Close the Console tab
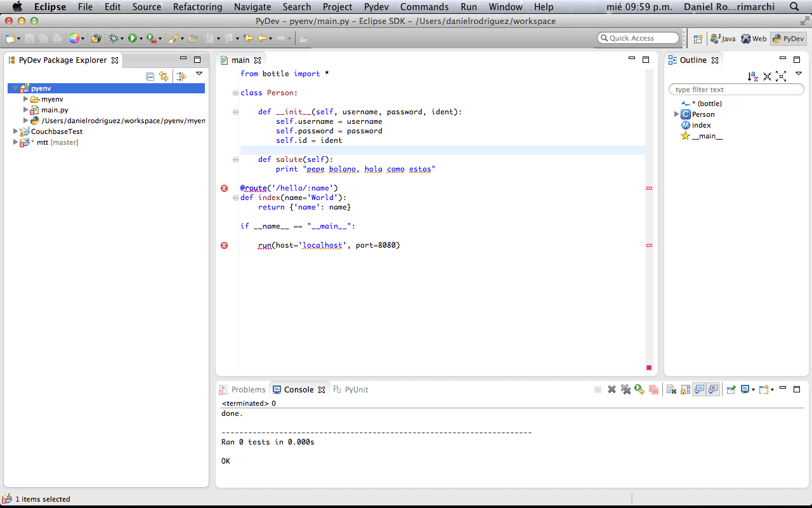The width and height of the screenshot is (812, 508). 322,390
